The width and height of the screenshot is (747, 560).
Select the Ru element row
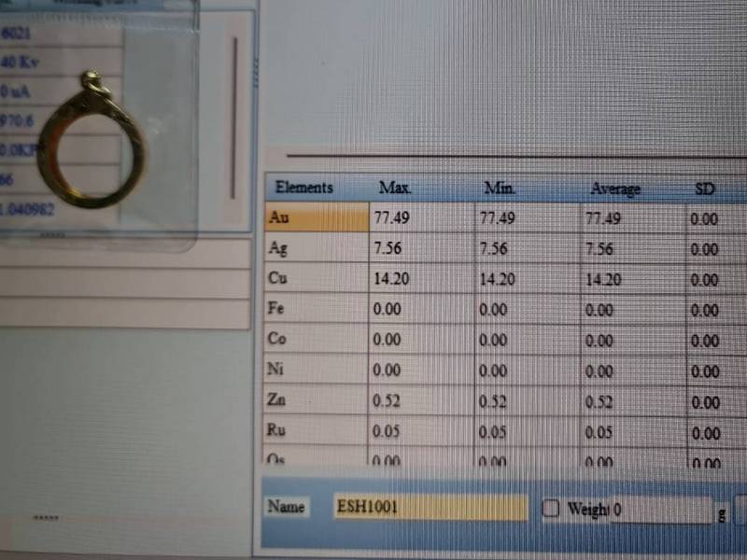tap(317, 432)
